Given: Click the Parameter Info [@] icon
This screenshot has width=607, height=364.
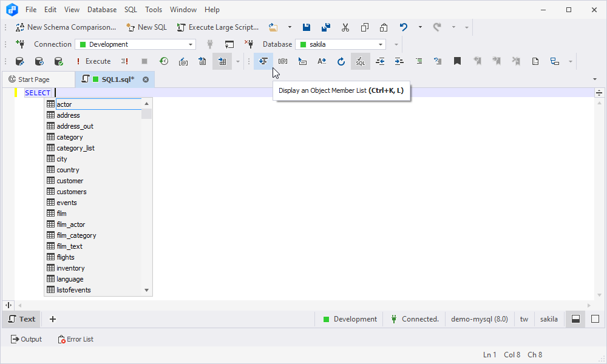Looking at the screenshot, I should coord(283,61).
